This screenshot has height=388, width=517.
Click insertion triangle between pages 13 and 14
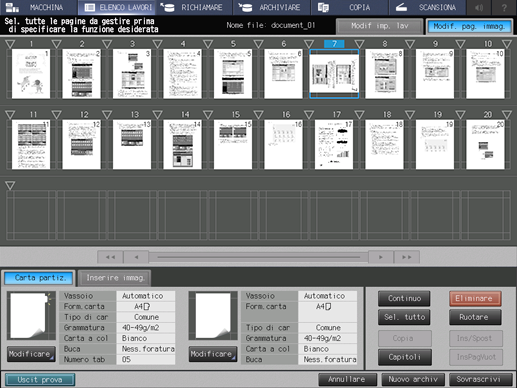[157, 115]
